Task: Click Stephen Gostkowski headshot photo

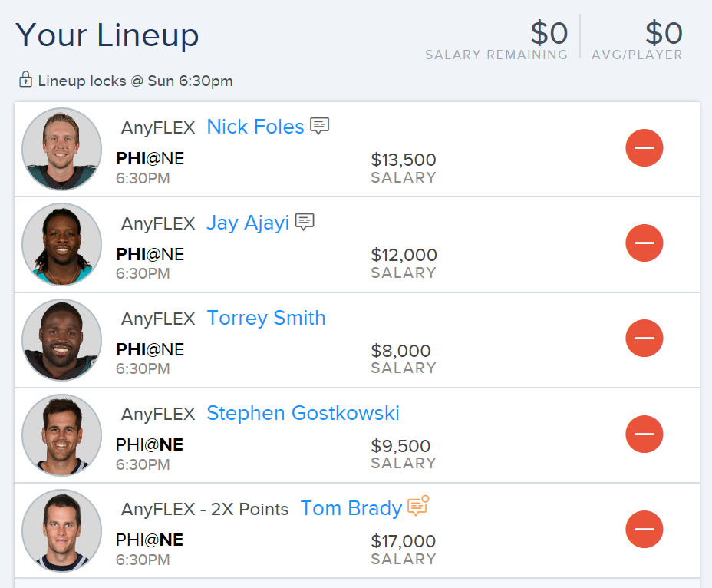Action: [x=61, y=435]
